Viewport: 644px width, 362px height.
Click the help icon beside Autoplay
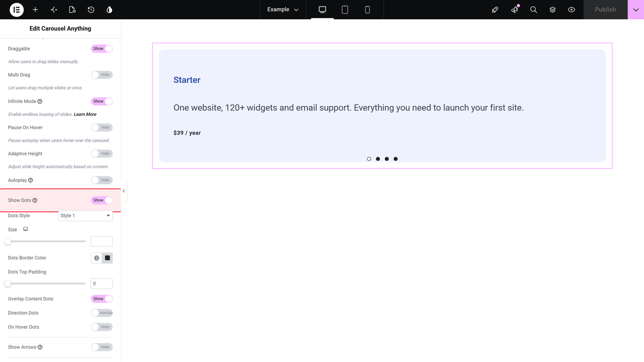(31, 180)
